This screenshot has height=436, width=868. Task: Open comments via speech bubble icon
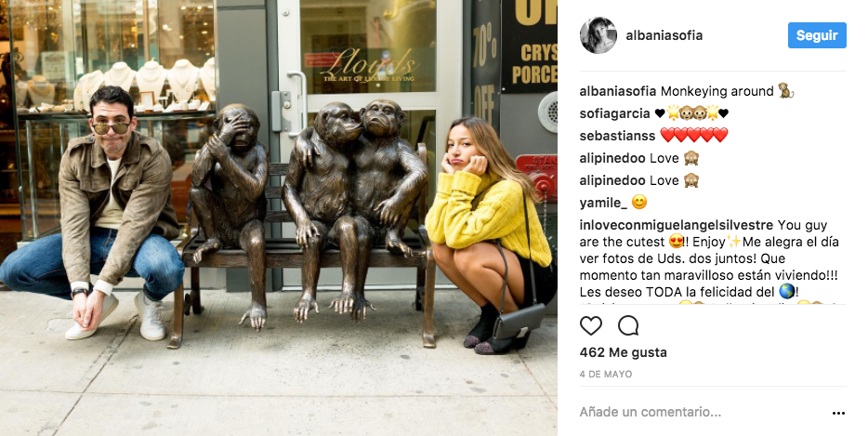point(628,325)
